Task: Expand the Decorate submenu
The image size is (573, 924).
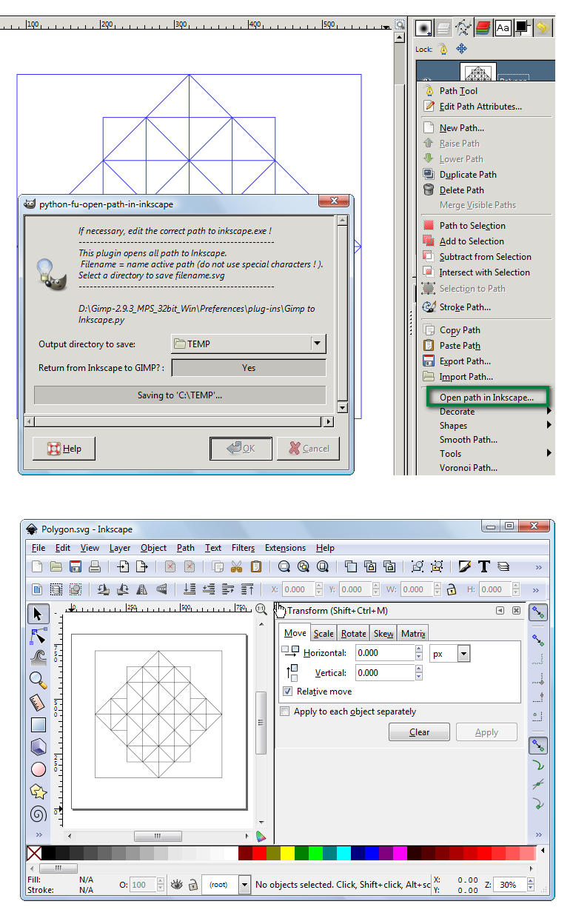Action: [x=486, y=412]
